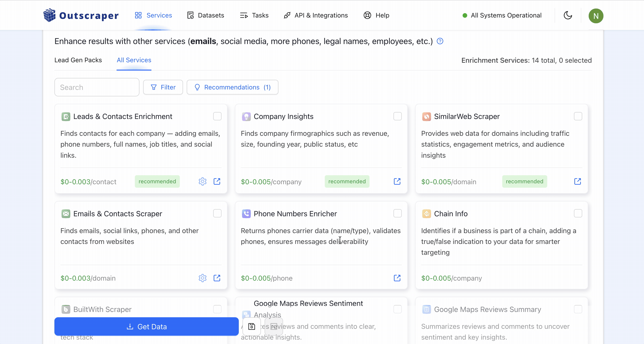Click the SimilarWeb Scraper title
The image size is (644, 344).
pyautogui.click(x=467, y=116)
